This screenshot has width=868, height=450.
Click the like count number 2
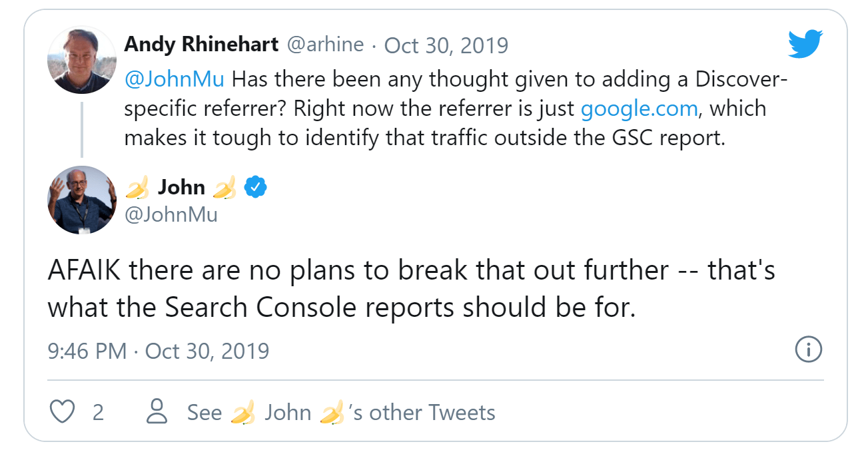[x=98, y=413]
